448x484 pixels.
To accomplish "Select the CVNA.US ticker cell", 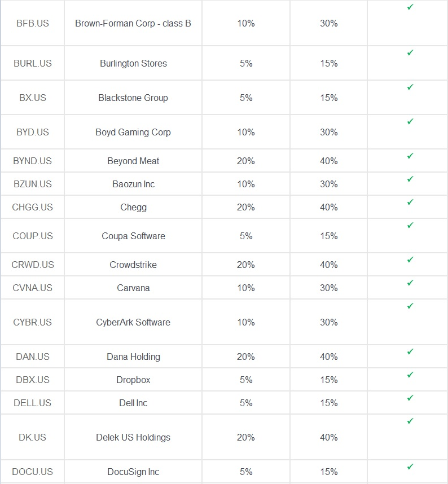I will [32, 288].
